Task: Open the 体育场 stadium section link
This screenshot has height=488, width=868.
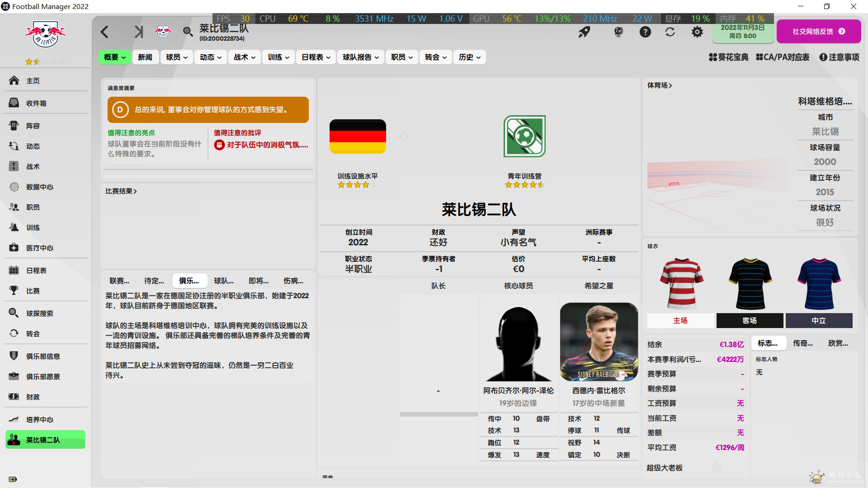Action: (x=660, y=85)
